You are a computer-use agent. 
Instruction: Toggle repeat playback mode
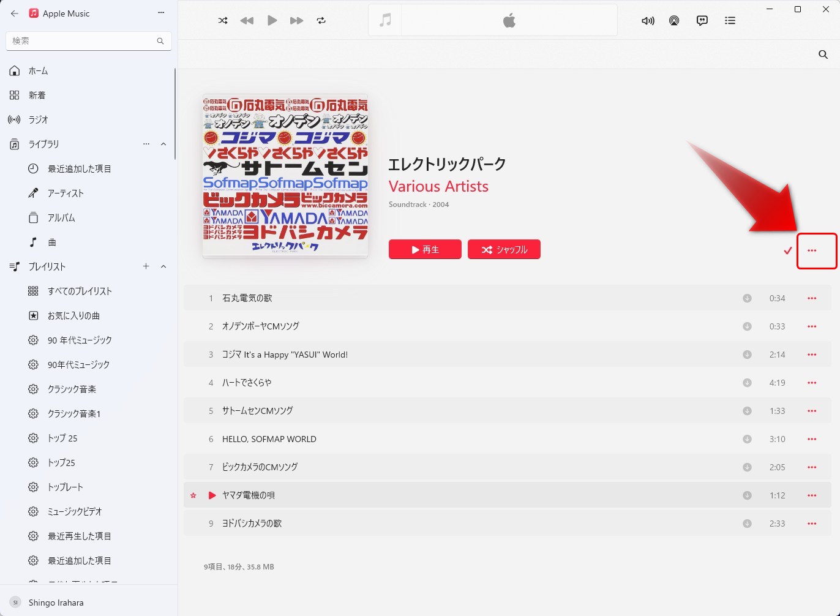click(x=321, y=20)
